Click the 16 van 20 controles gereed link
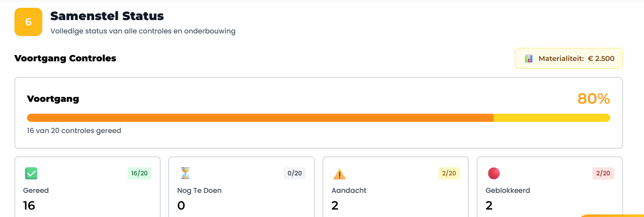Image resolution: width=644 pixels, height=217 pixels. point(73,130)
